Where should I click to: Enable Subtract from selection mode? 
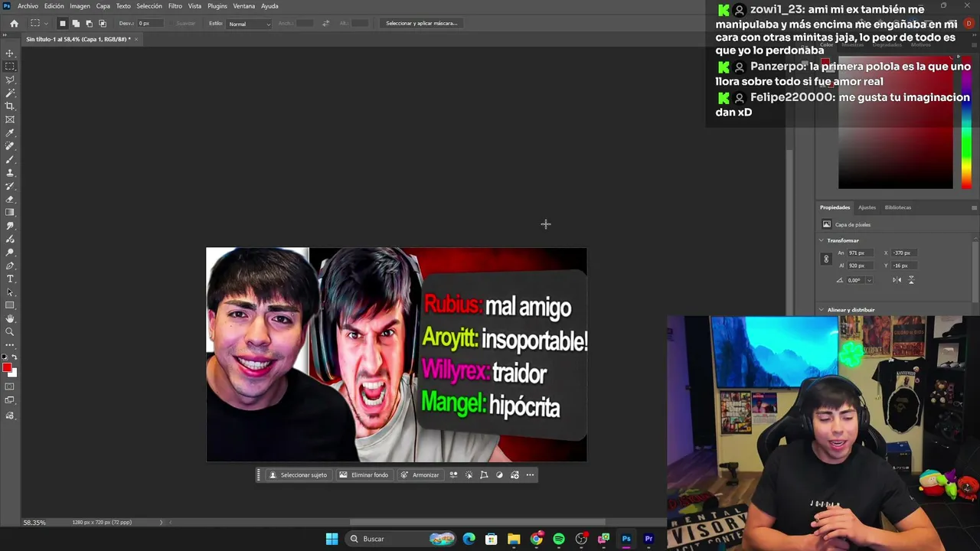[x=89, y=24]
